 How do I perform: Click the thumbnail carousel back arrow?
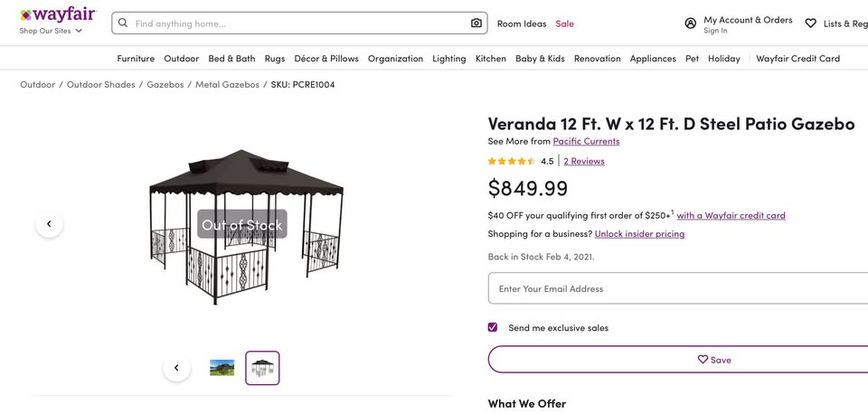[176, 368]
